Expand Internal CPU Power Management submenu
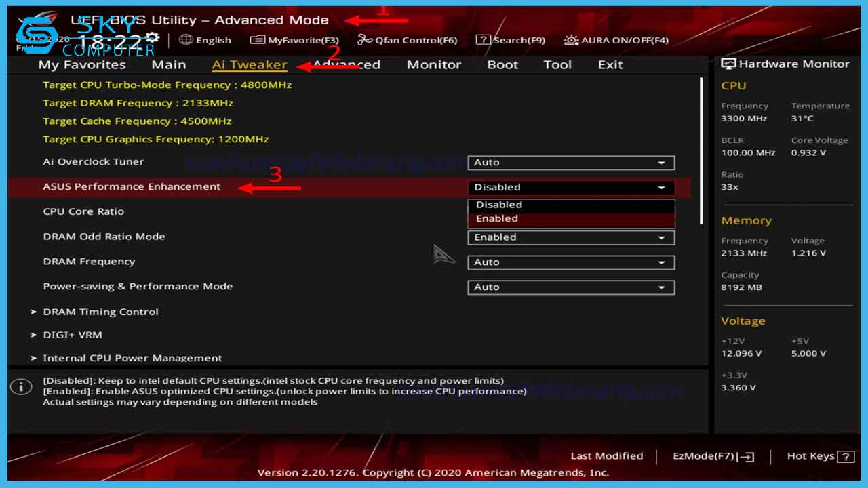The image size is (868, 488). (x=126, y=358)
